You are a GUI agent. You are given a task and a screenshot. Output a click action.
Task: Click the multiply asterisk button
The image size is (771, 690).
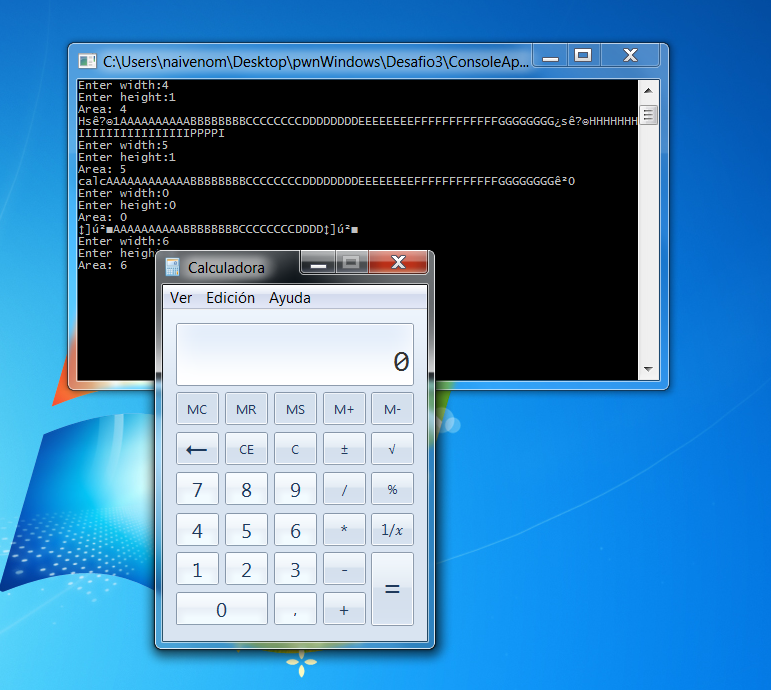(344, 530)
